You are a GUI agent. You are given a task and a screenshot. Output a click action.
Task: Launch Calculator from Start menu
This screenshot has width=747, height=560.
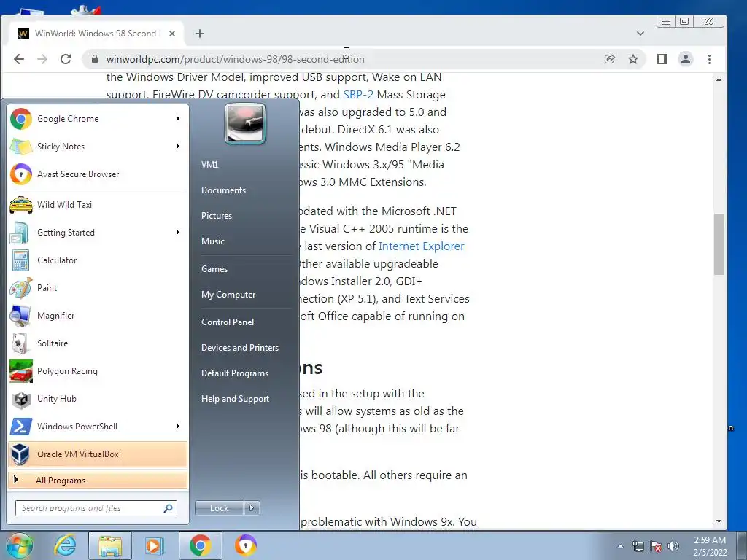[98, 260]
